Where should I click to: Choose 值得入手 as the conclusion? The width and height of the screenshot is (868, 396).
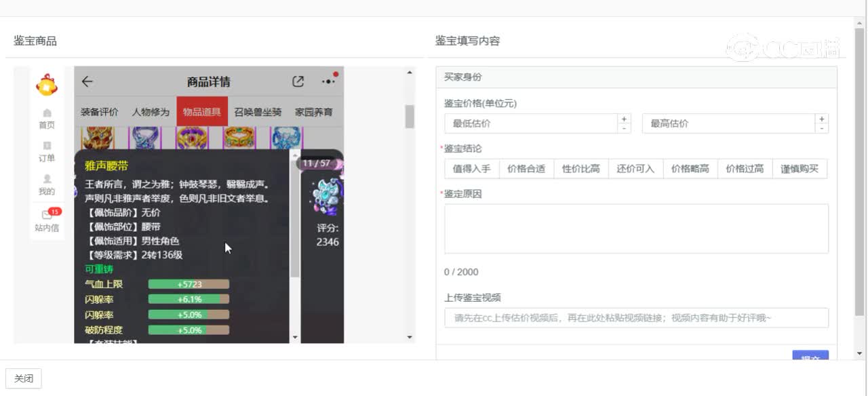[472, 169]
